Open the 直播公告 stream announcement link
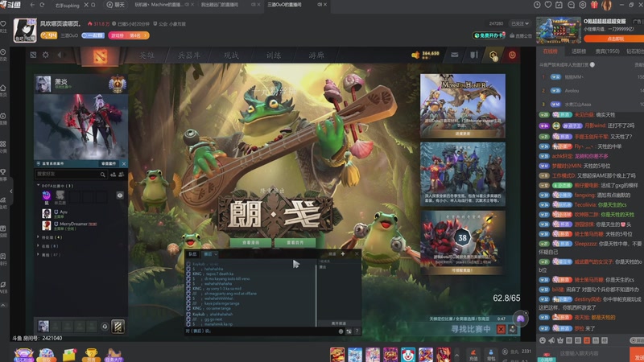Screen dimensions: 644x362 [521, 35]
